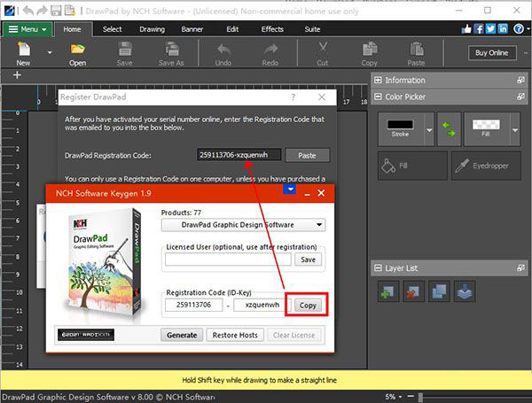Open the Stroke color dropdown arrow
The width and height of the screenshot is (532, 403).
[x=429, y=130]
